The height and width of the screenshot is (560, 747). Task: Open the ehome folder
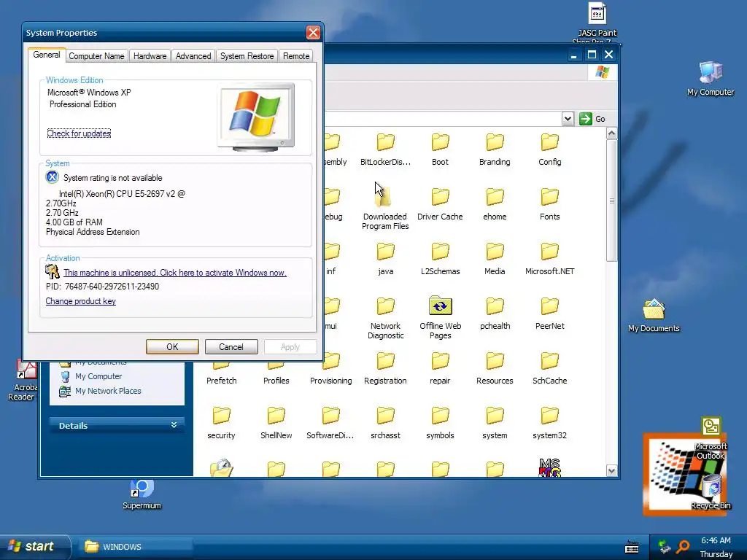495,204
